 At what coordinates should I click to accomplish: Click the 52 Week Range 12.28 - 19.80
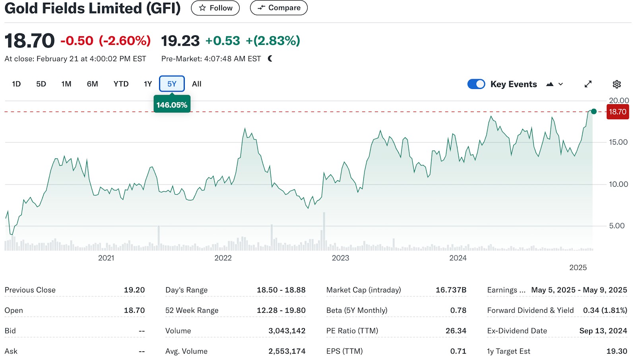click(281, 310)
